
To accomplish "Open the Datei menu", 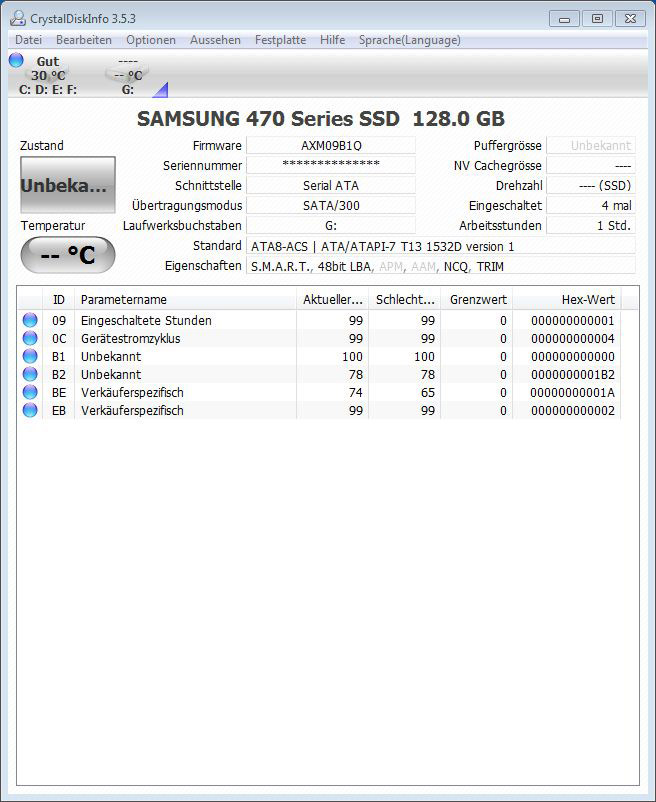I will 28,40.
